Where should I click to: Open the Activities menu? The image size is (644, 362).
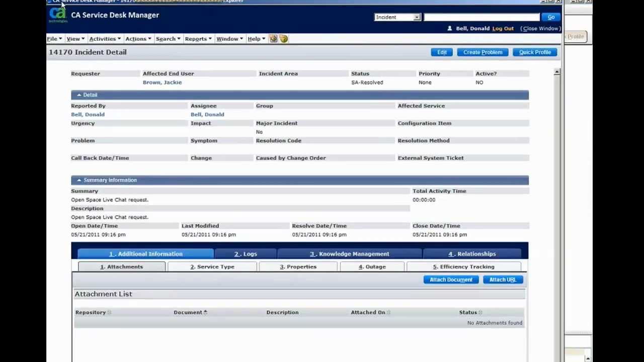tap(104, 38)
